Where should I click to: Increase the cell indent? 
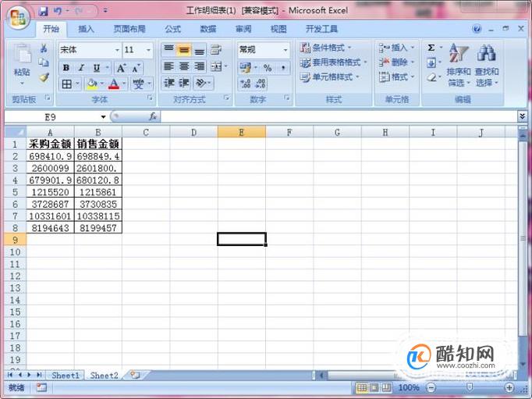click(184, 83)
